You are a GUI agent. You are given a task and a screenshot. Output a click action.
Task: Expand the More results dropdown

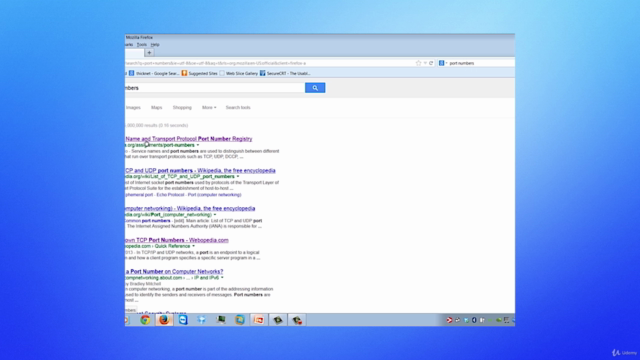pyautogui.click(x=209, y=107)
